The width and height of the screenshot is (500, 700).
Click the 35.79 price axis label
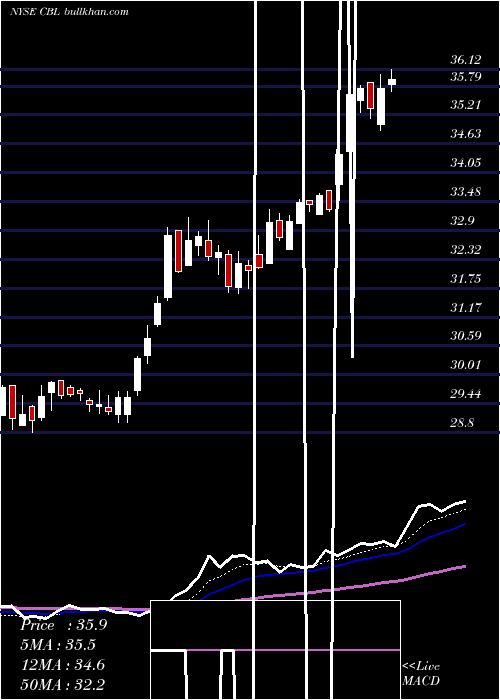coord(465,77)
